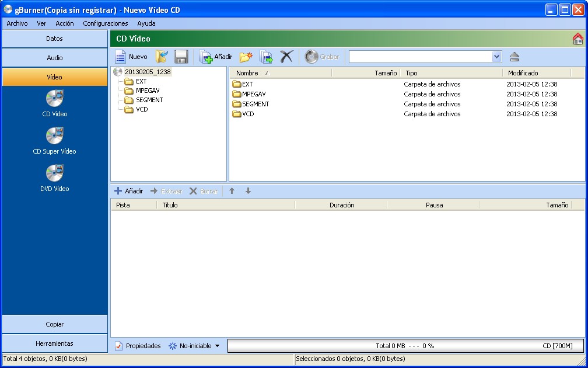Image resolution: width=588 pixels, height=368 pixels.
Task: Select the VCD folder in the tree
Action: (x=142, y=109)
